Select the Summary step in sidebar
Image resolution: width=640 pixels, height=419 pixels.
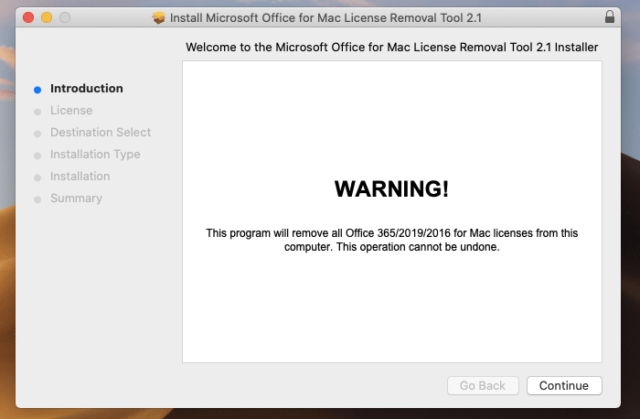[x=76, y=198]
